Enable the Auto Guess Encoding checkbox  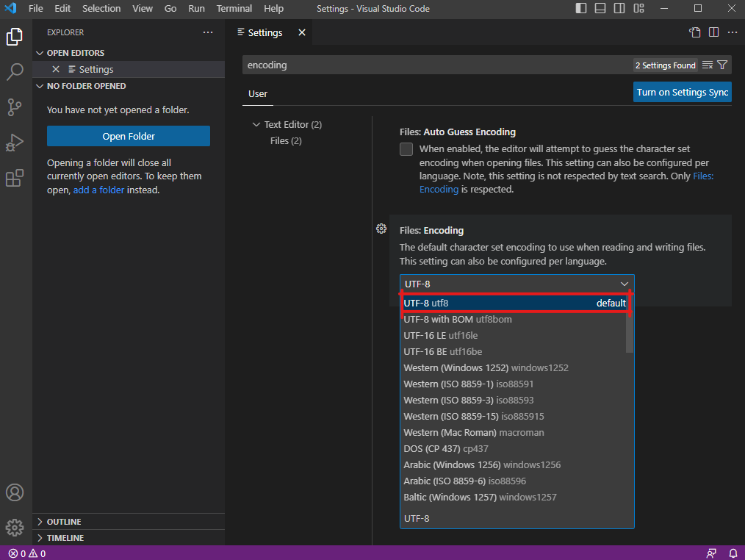point(406,149)
